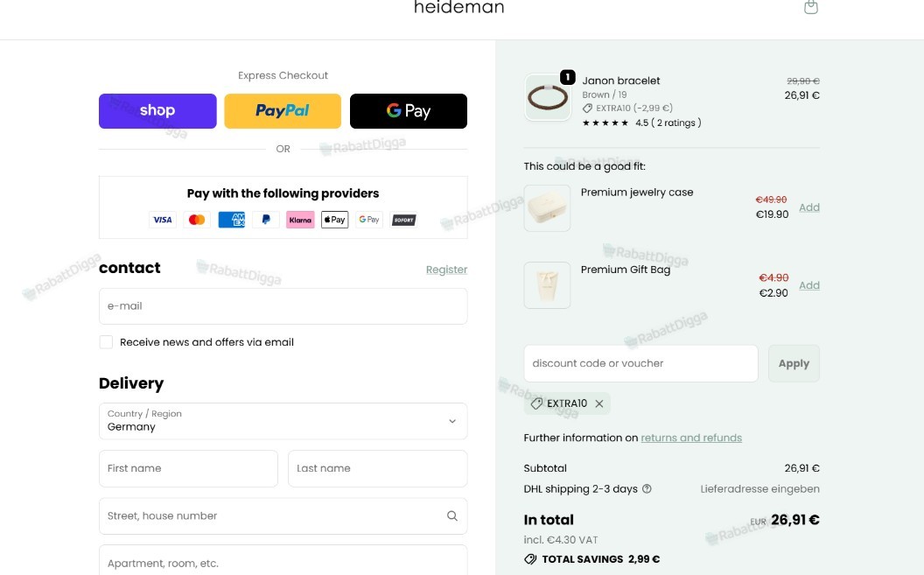
Task: Expand the Country / Region dropdown
Action: pyautogui.click(x=283, y=421)
